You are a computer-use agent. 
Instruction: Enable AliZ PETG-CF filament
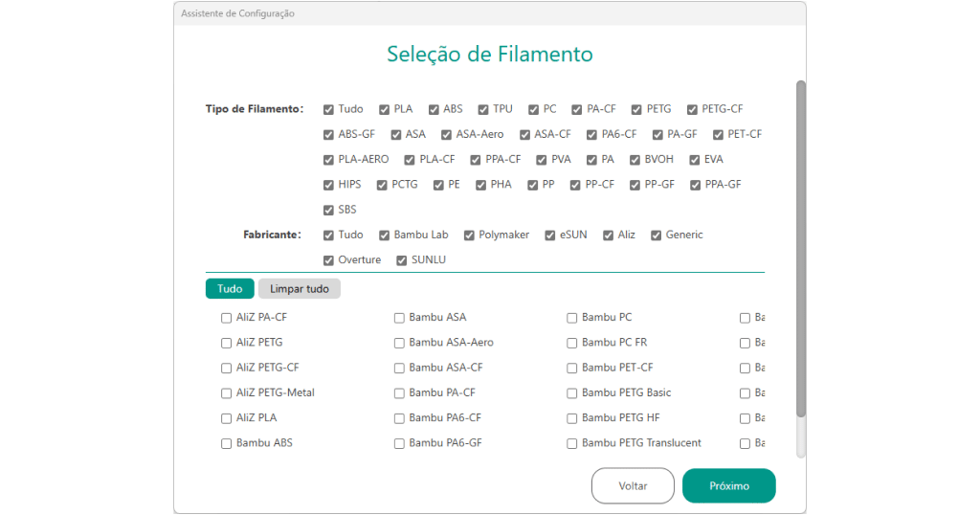coord(226,369)
